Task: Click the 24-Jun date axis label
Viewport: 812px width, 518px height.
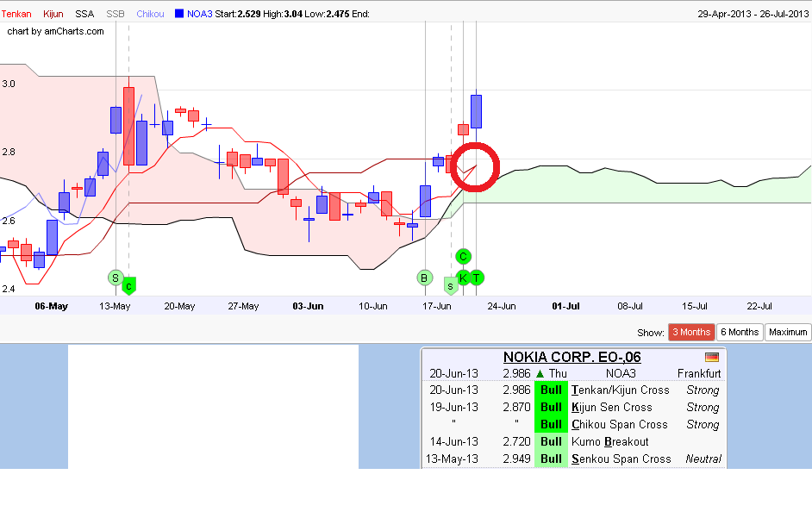Action: click(502, 306)
